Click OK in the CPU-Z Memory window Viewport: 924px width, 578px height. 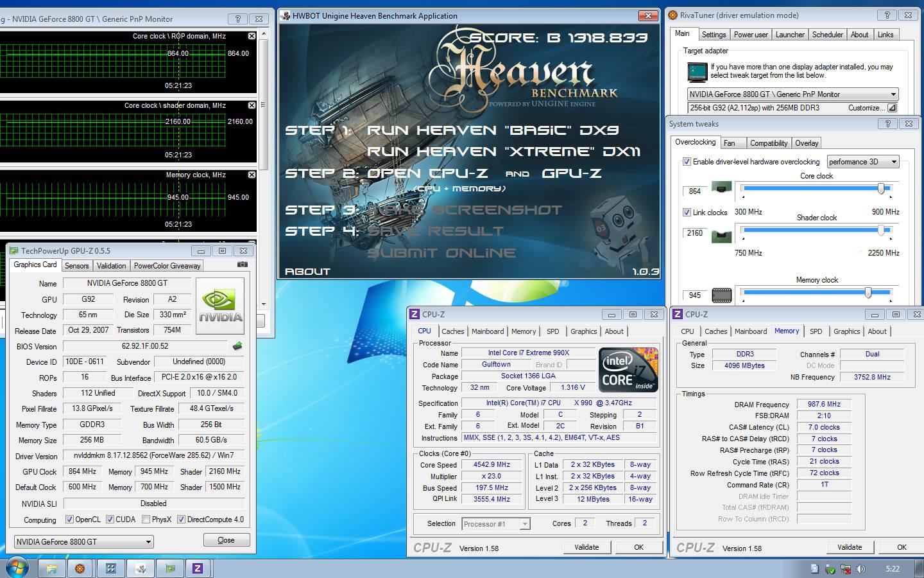[x=902, y=547]
